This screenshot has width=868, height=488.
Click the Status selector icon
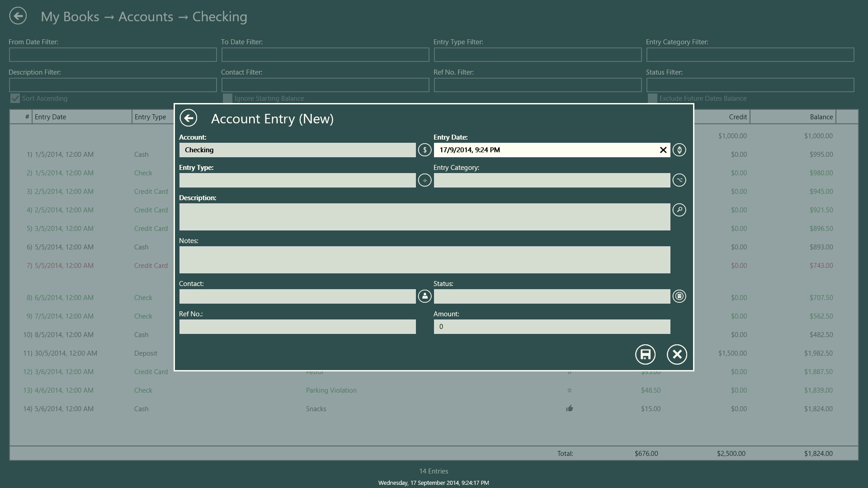tap(679, 296)
